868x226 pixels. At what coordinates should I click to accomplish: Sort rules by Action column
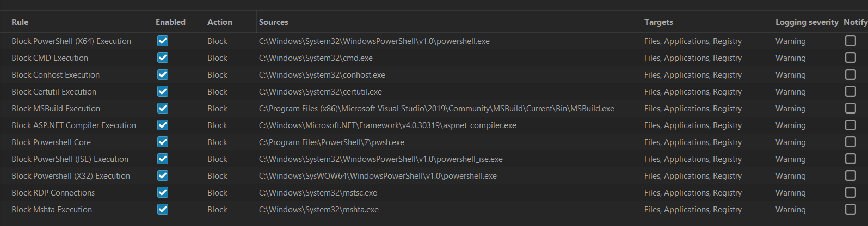[x=219, y=22]
